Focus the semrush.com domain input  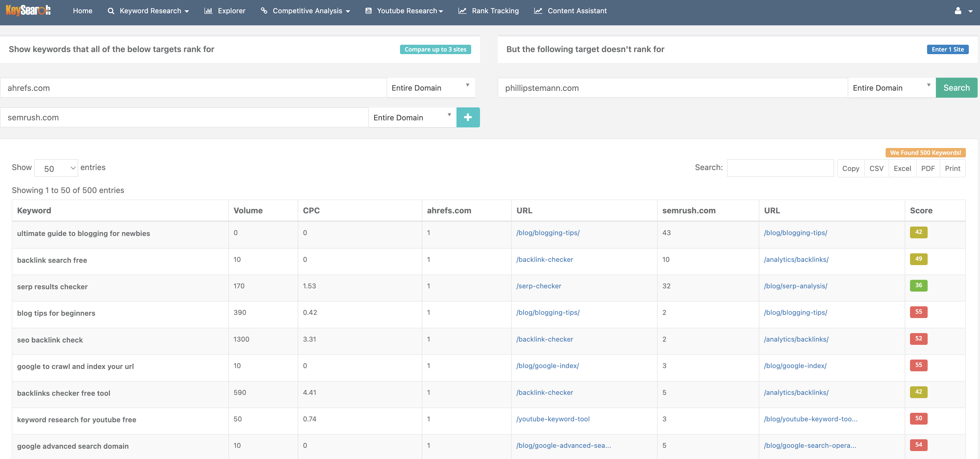[184, 117]
